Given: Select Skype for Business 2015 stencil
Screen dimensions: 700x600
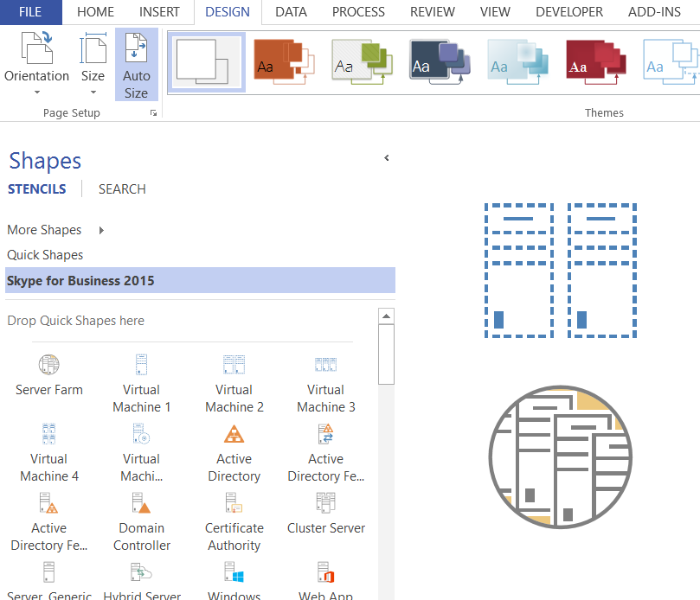Looking at the screenshot, I should point(200,281).
